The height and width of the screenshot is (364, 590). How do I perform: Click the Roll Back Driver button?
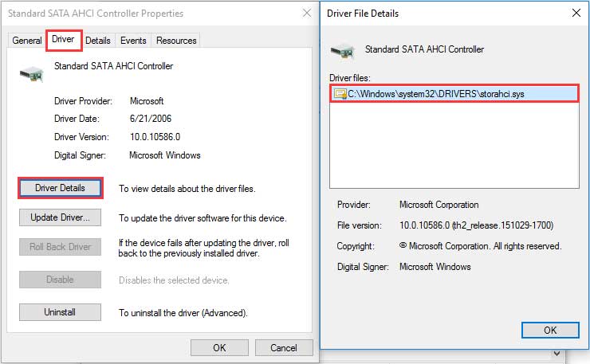click(x=61, y=247)
